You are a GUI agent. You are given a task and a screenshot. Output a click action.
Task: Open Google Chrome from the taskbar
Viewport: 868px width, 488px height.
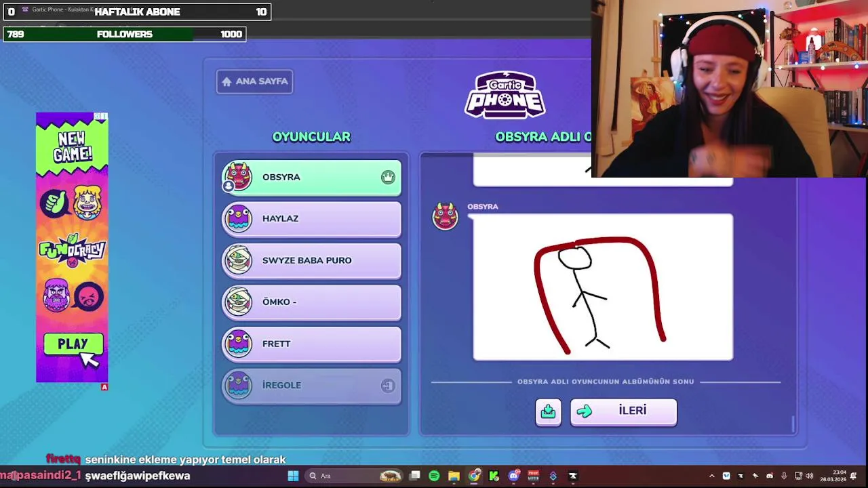pos(474,476)
